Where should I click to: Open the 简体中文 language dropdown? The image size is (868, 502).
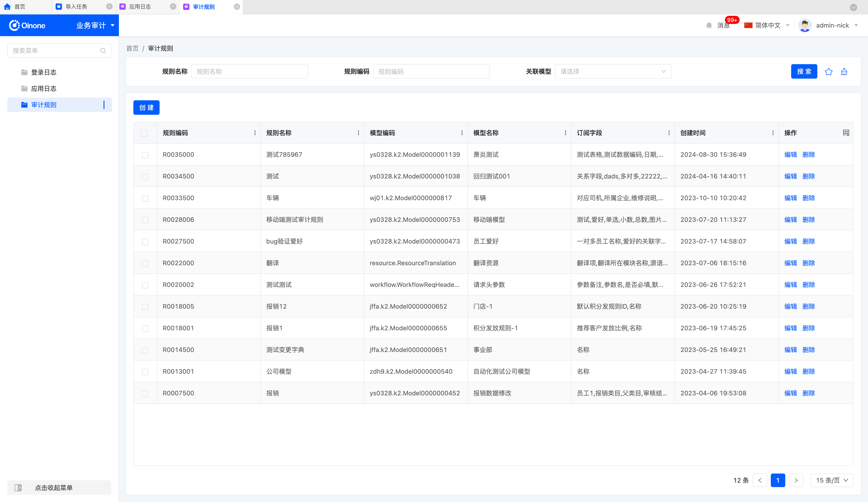pyautogui.click(x=767, y=25)
